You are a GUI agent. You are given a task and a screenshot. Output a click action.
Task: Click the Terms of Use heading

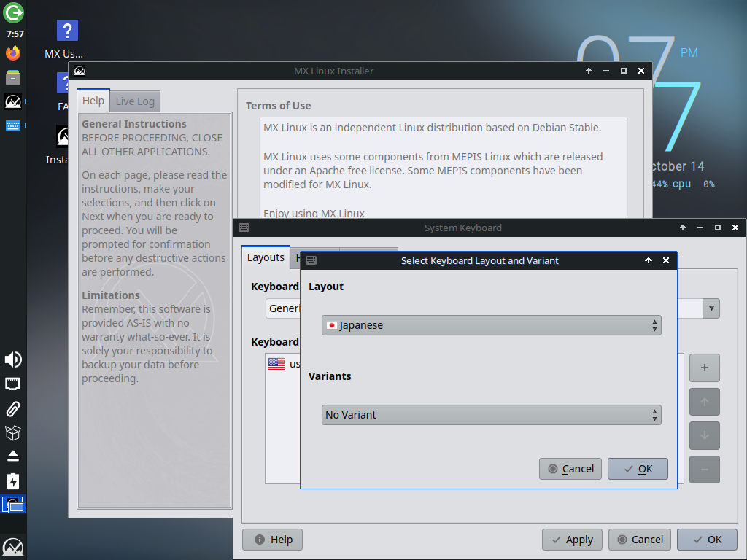(278, 106)
